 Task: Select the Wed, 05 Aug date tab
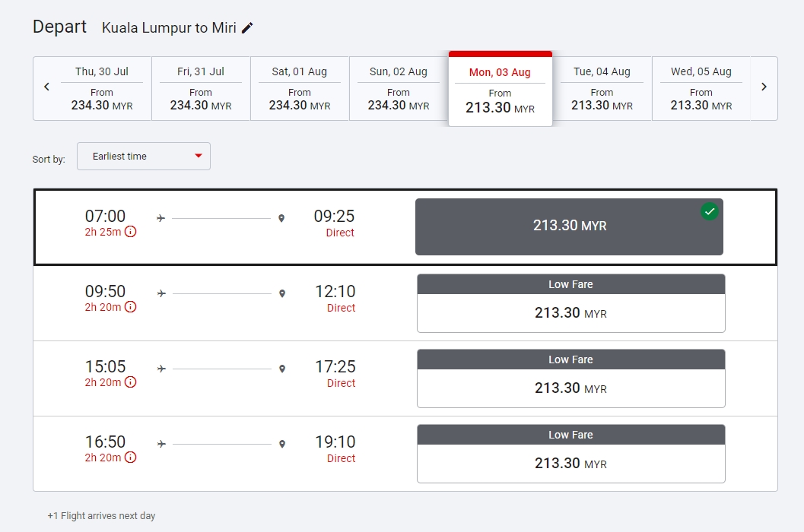[701, 88]
